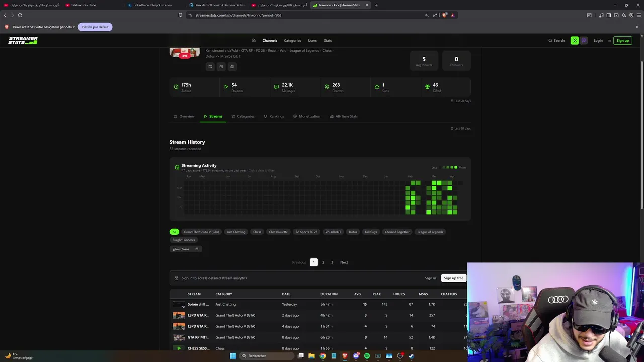Image resolution: width=644 pixels, height=362 pixels.
Task: Bookmark this page icon in address bar
Action: tap(180, 15)
